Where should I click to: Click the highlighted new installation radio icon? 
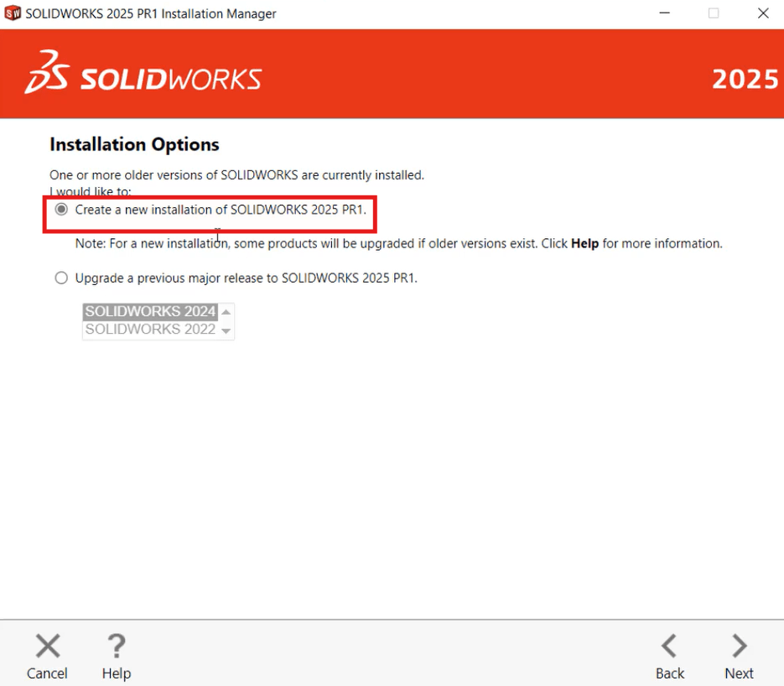point(61,209)
